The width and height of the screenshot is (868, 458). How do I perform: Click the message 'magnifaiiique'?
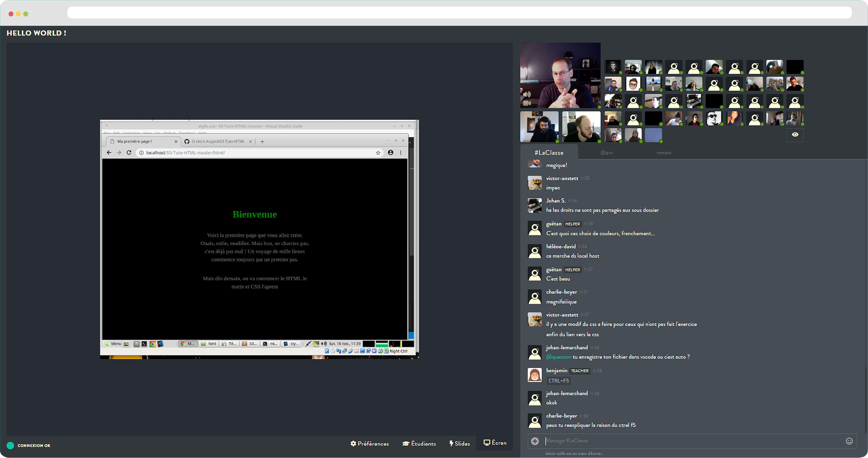tap(561, 302)
